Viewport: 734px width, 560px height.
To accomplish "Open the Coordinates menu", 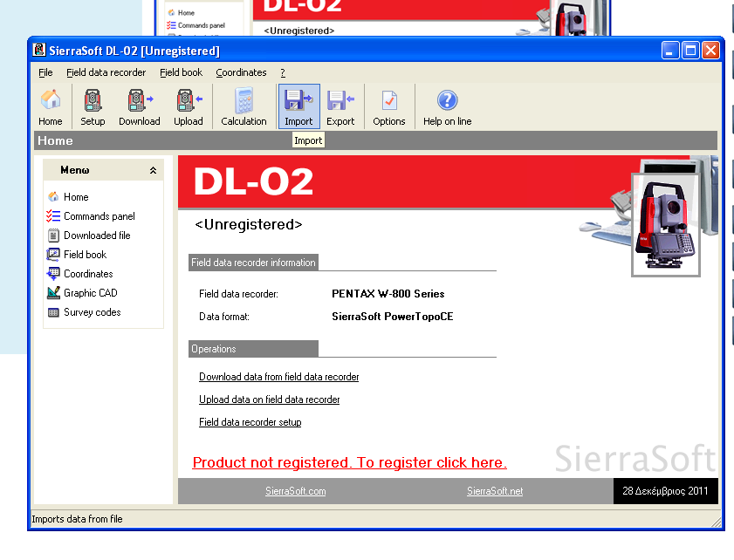I will (x=241, y=72).
